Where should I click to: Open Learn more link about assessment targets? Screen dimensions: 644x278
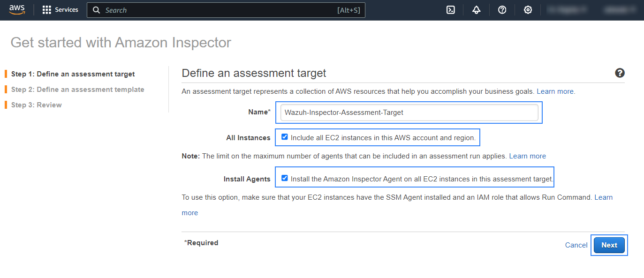pyautogui.click(x=556, y=91)
